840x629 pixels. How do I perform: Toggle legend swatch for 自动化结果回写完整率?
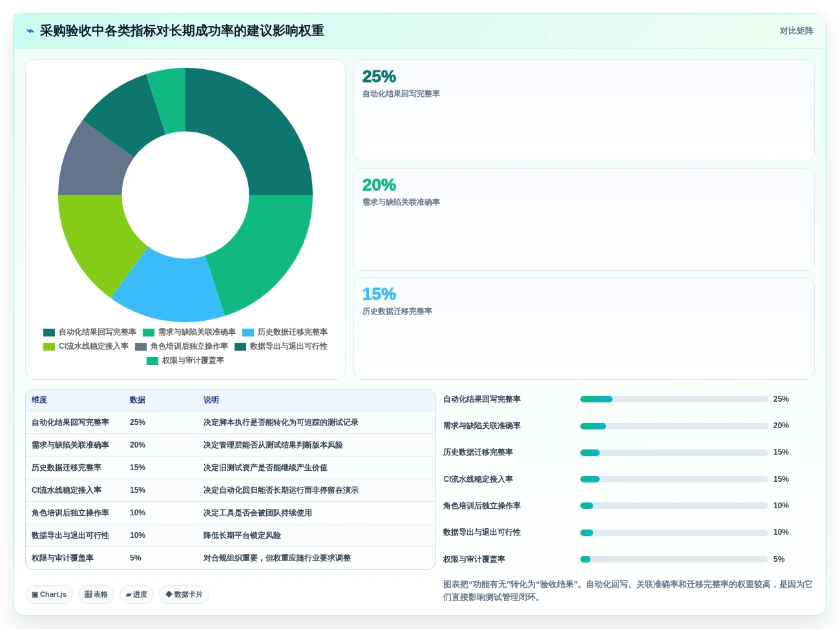49,333
